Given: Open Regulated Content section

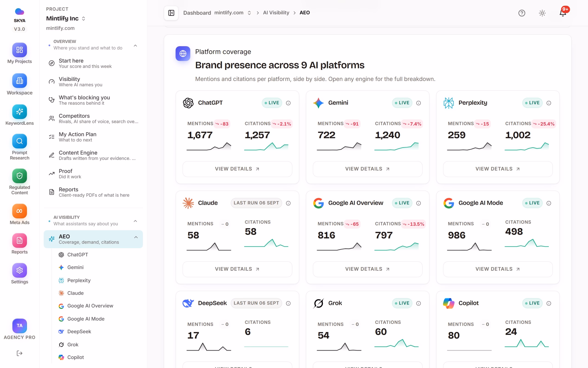Looking at the screenshot, I should (x=20, y=181).
